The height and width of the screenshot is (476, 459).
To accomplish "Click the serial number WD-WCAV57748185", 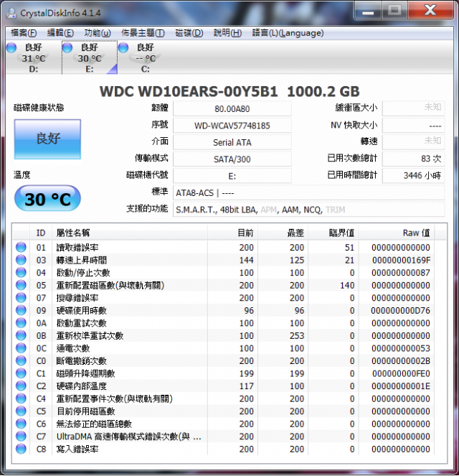I will click(232, 126).
